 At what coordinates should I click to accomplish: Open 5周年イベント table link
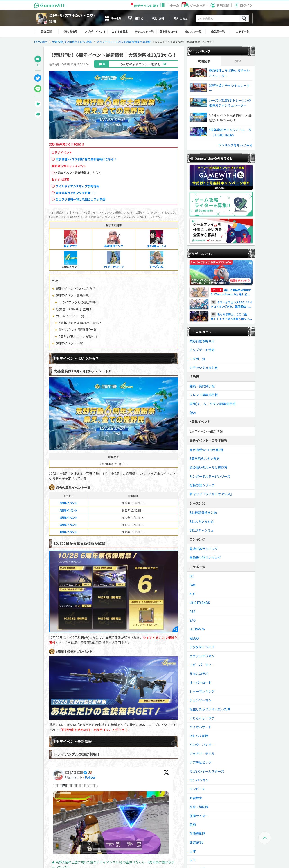[68, 503]
